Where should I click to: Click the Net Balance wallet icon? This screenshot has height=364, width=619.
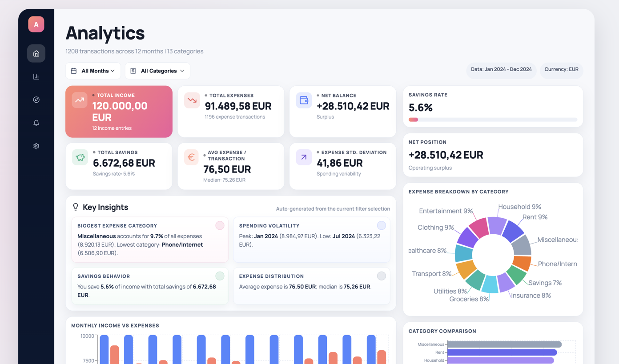304,100
